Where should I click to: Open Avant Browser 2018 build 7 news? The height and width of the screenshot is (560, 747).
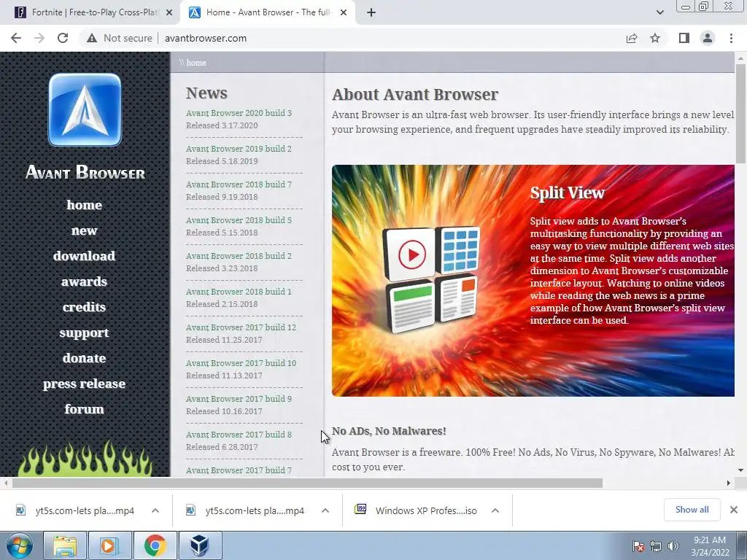point(239,184)
